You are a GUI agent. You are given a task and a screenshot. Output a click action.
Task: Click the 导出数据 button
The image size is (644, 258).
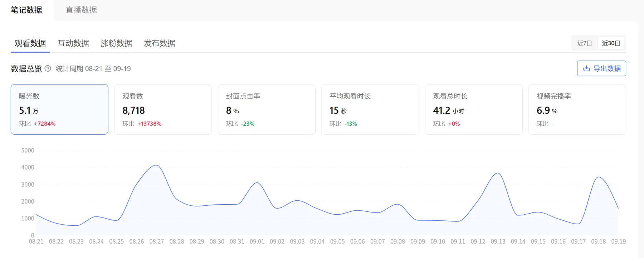click(601, 68)
